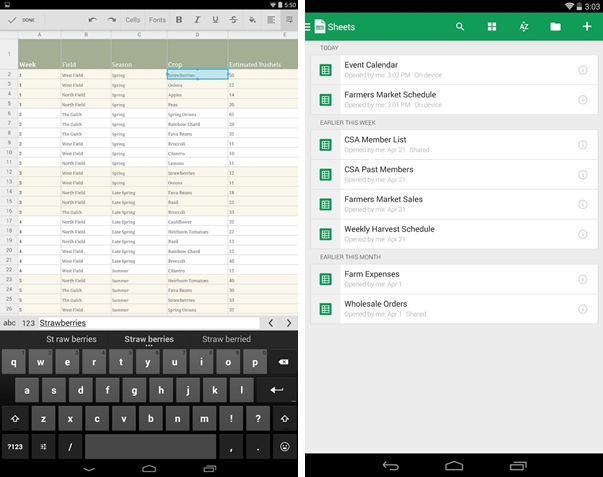Image resolution: width=603 pixels, height=477 pixels.
Task: Show details info for Farm Expenses
Action: tap(583, 279)
